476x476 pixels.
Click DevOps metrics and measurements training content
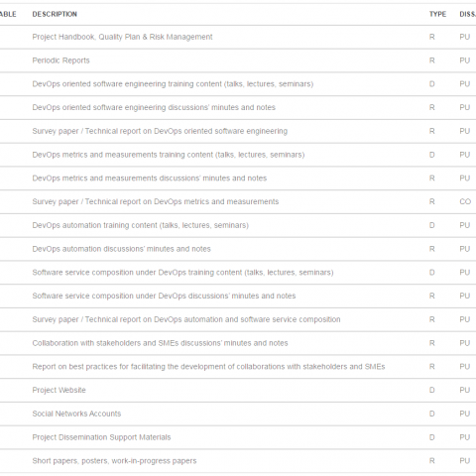169,155
